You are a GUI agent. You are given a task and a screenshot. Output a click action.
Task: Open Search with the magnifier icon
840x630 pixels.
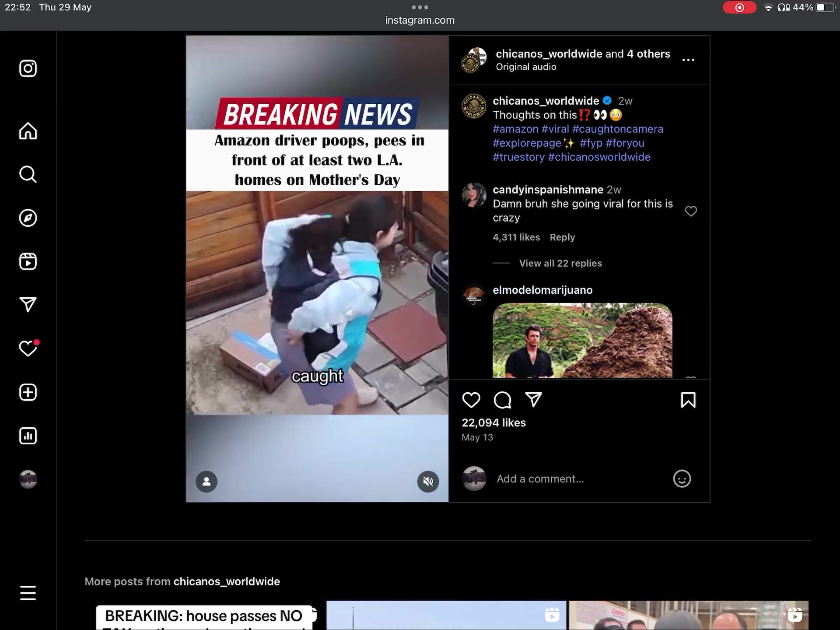28,174
